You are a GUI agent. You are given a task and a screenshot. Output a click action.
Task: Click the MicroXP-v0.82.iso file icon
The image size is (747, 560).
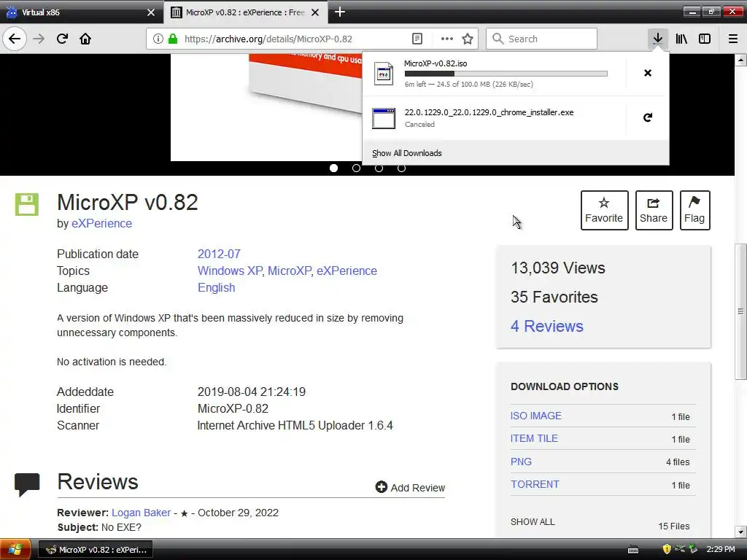(384, 74)
